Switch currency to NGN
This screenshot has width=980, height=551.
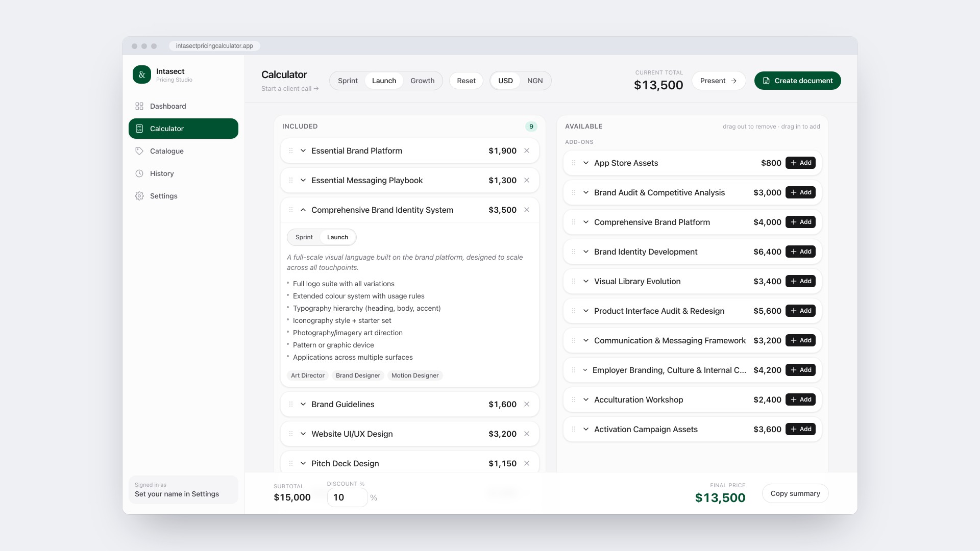[535, 81]
